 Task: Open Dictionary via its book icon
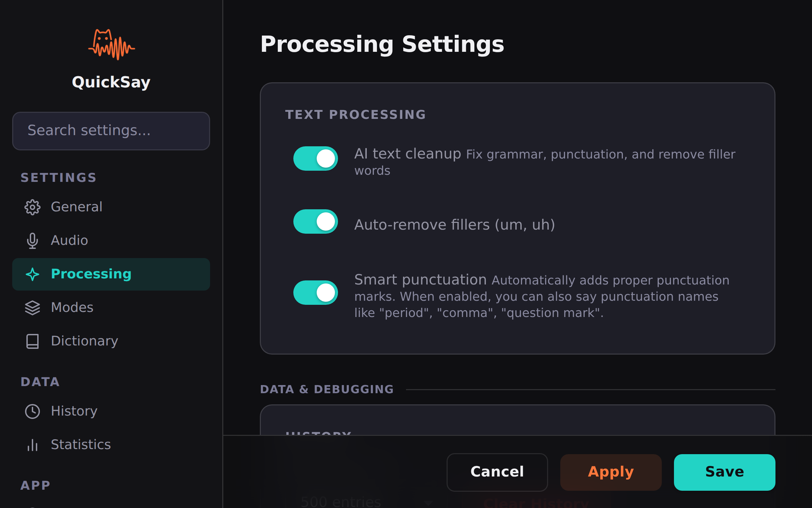coord(32,341)
